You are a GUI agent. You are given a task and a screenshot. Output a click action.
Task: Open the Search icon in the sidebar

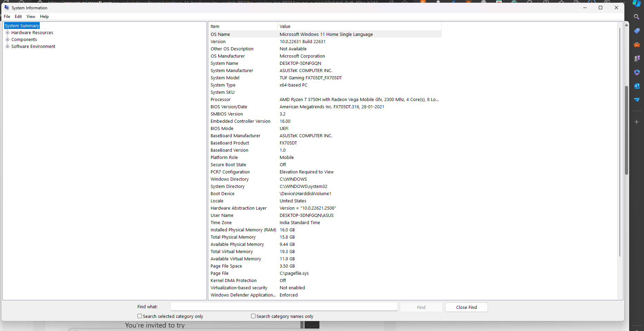click(x=637, y=17)
